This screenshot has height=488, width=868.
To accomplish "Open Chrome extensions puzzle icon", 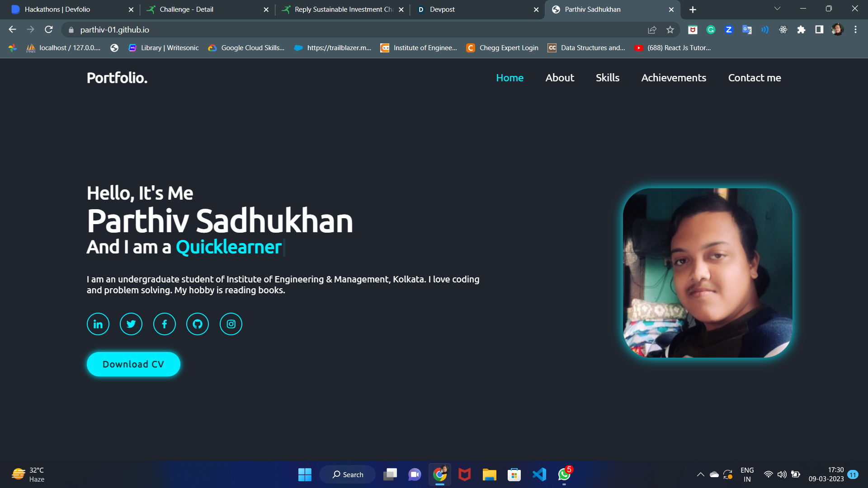I will 801,30.
